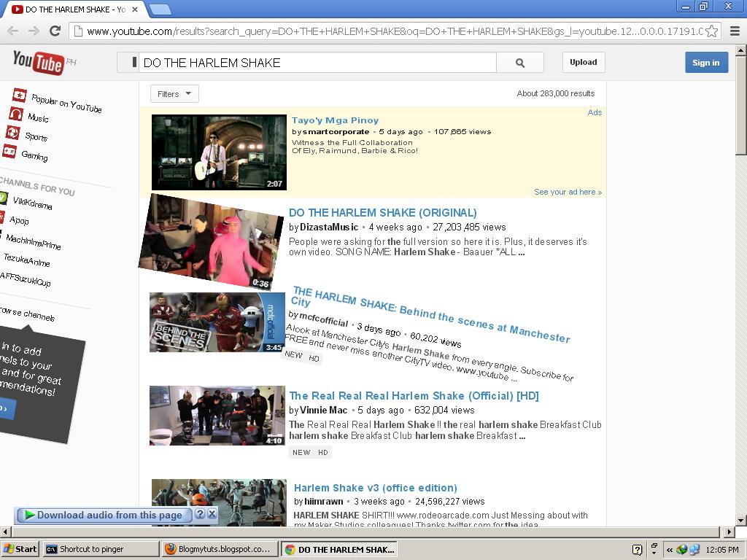Image resolution: width=747 pixels, height=560 pixels.
Task: Click the Ads label
Action: click(x=595, y=112)
